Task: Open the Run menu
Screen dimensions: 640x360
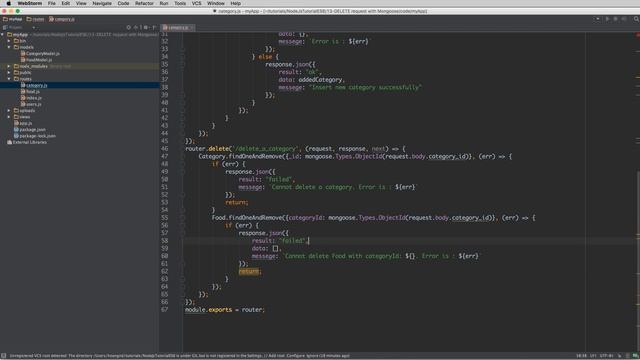Action: click(x=164, y=3)
